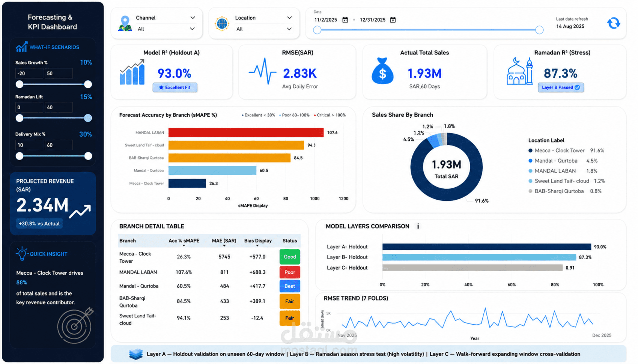Select Sweet Land Taif- cloud legend entry
The height and width of the screenshot is (364, 638).
click(x=566, y=181)
